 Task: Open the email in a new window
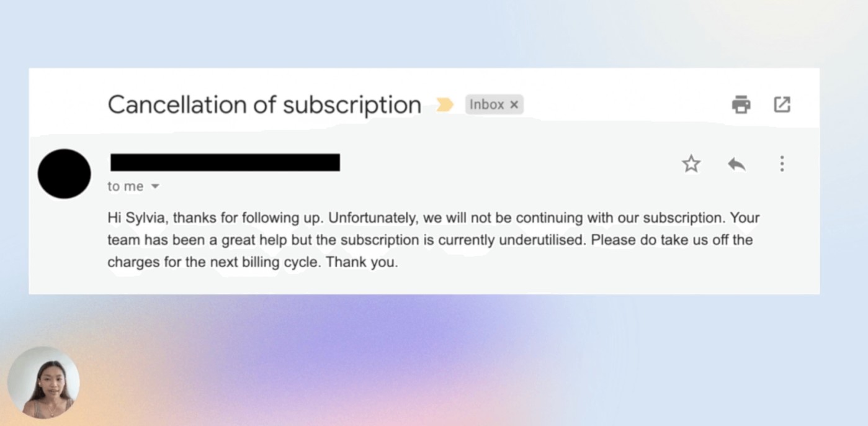coord(782,105)
